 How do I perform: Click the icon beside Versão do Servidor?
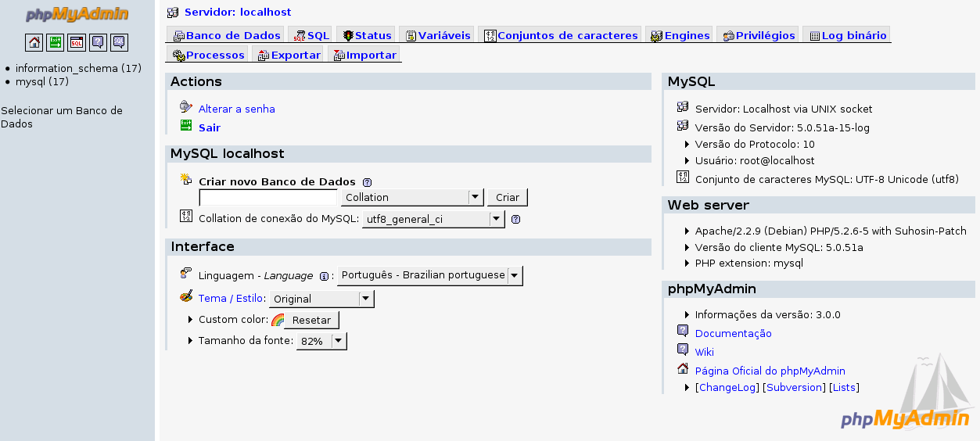[683, 125]
